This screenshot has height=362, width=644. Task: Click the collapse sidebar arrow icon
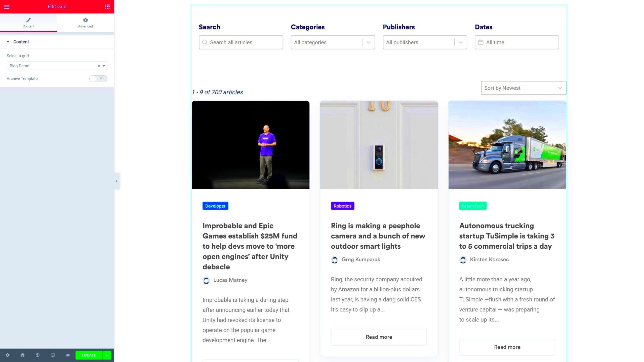tap(116, 181)
